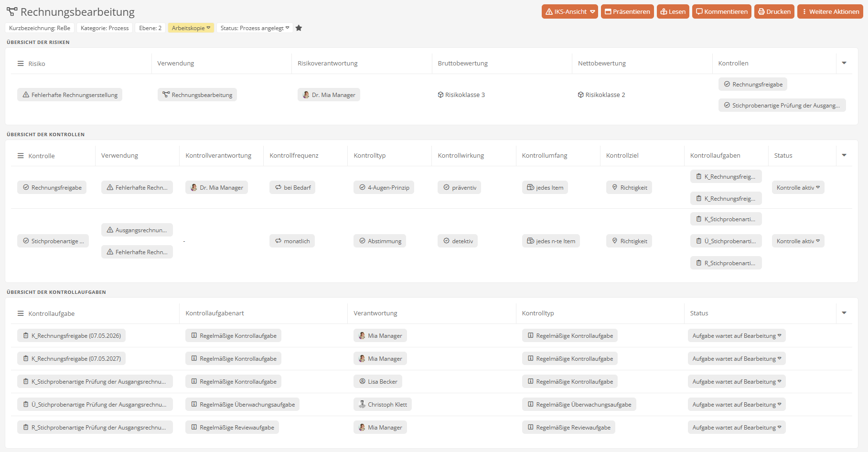The image size is (868, 452).
Task: Click the bei Bedarf frequency chip
Action: point(292,187)
